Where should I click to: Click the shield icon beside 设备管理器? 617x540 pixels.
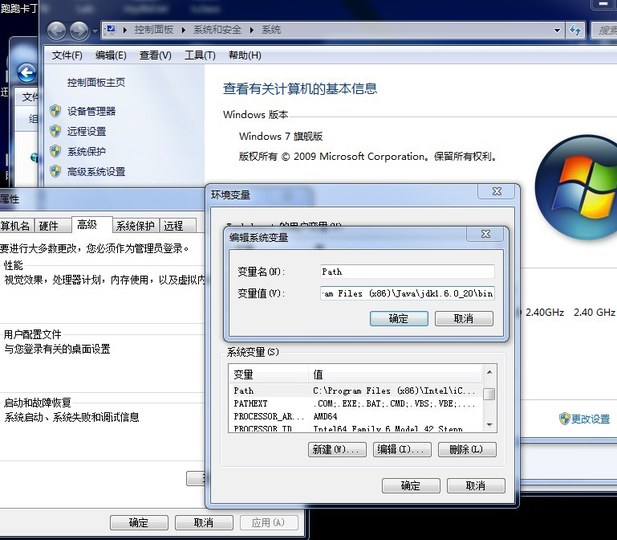click(x=55, y=111)
